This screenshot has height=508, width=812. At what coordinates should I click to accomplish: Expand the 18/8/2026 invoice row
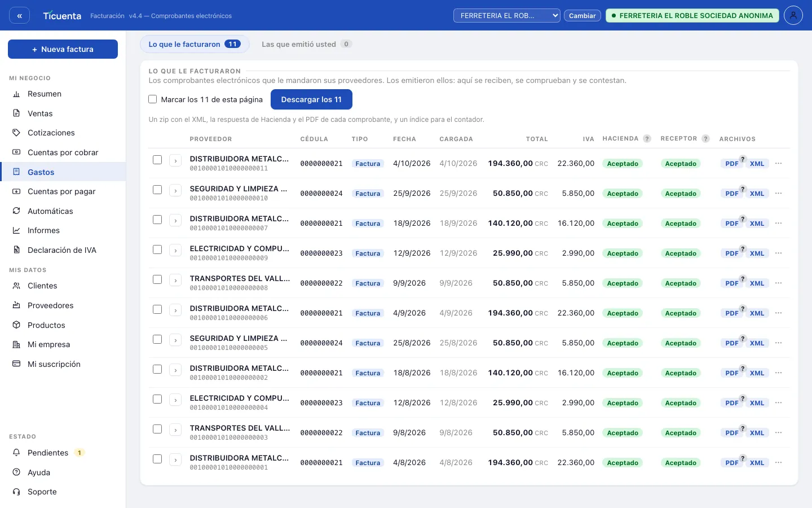click(175, 370)
